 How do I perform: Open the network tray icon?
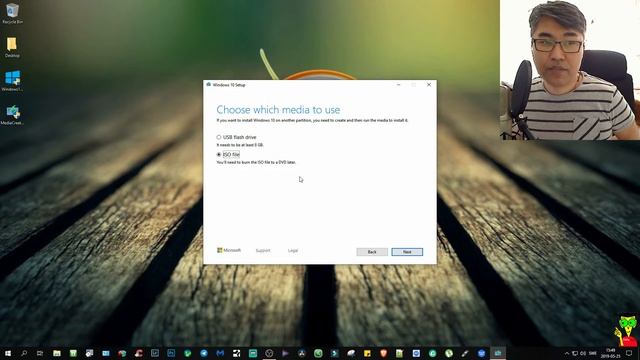click(575, 353)
